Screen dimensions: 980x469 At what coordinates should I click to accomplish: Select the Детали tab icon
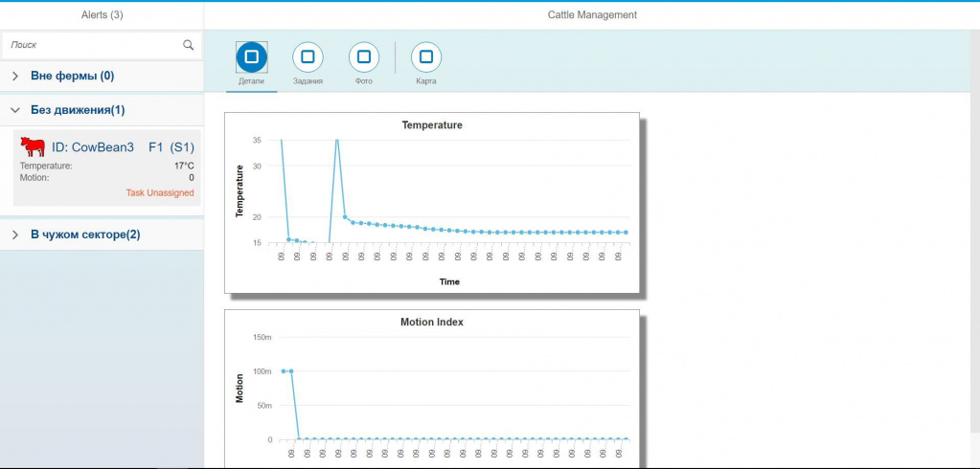(x=251, y=57)
